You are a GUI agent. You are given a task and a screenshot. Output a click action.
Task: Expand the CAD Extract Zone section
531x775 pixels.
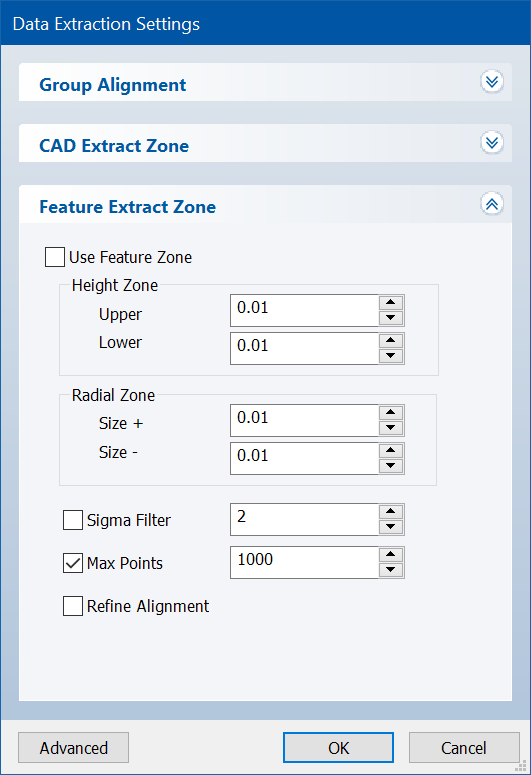click(x=492, y=143)
